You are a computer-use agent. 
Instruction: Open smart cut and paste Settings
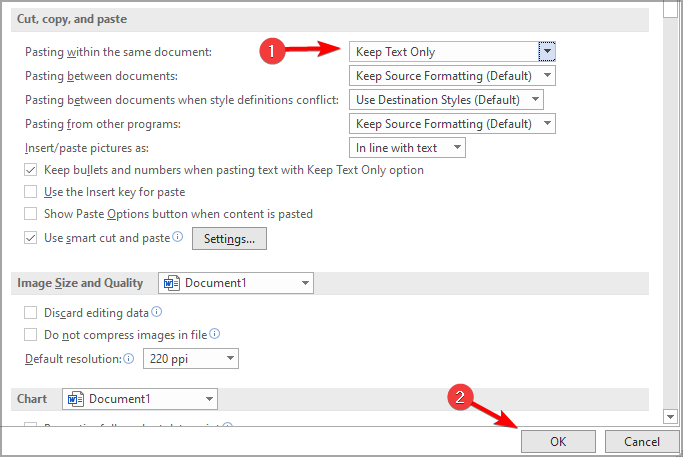[229, 239]
